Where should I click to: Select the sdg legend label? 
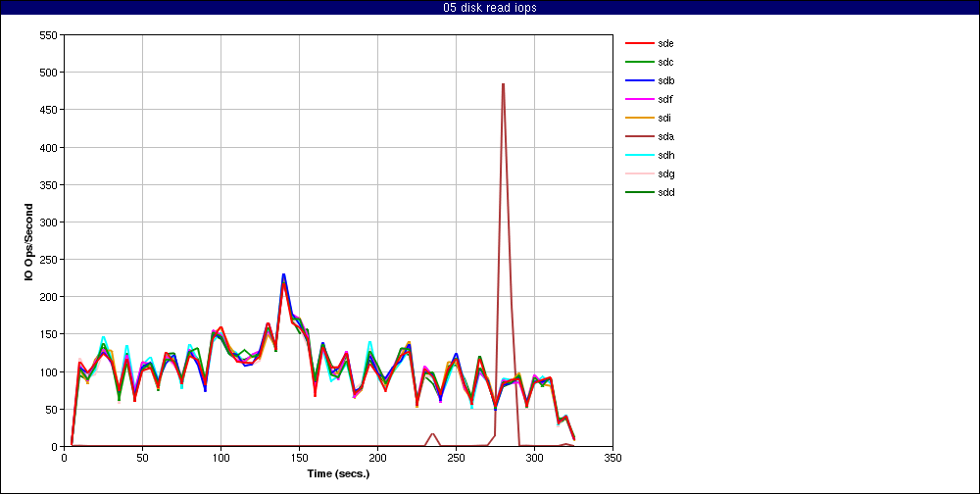pos(665,173)
